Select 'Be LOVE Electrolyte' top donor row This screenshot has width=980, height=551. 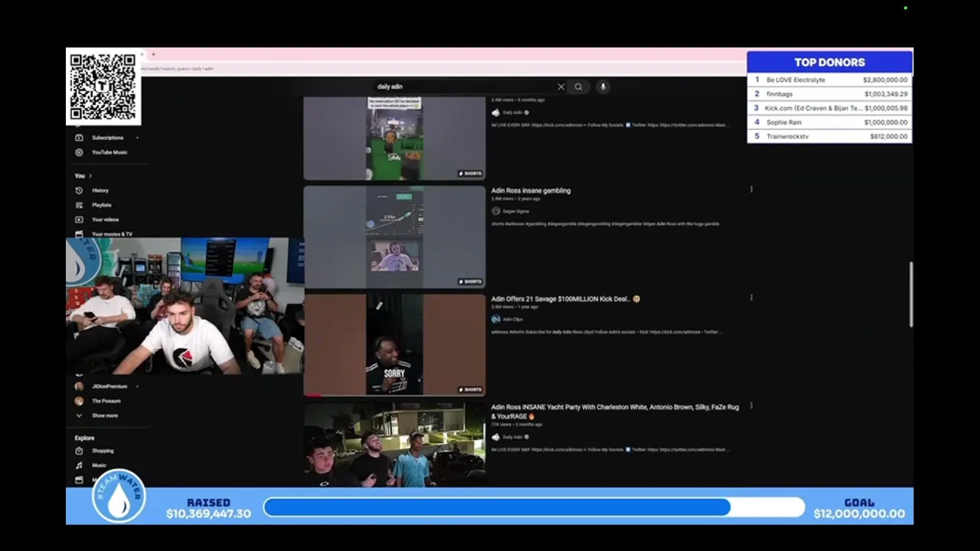830,80
